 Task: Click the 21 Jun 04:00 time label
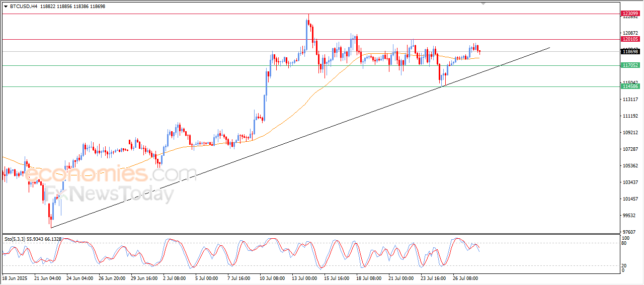(x=48, y=277)
